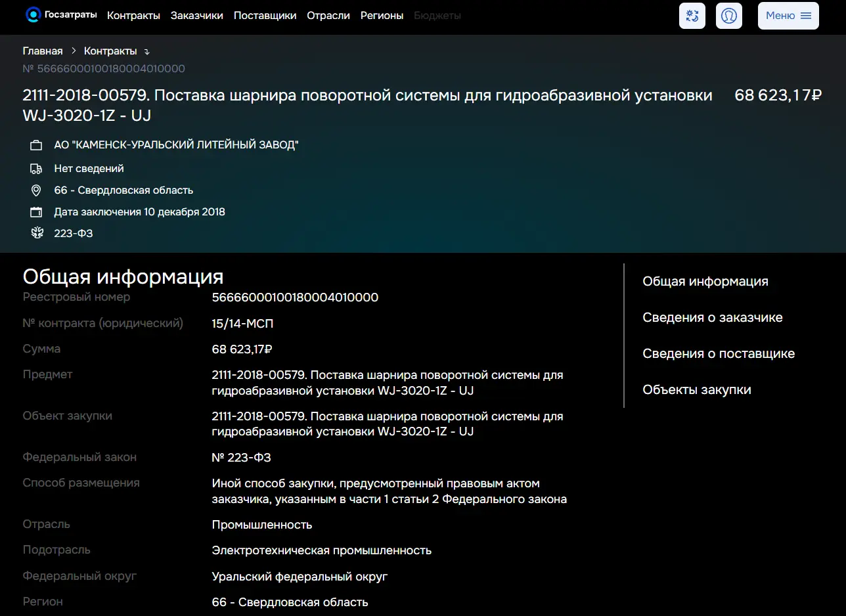Click the Предмет row value text

(388, 384)
